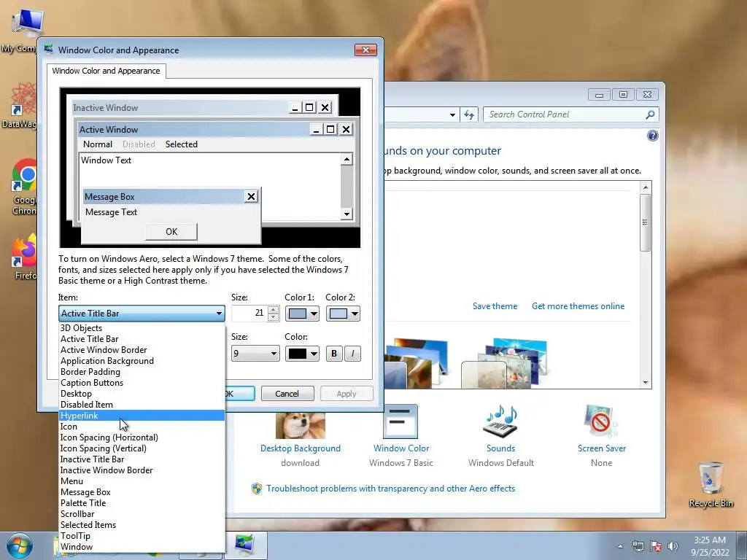Pick Desktop from the item list
747x560 pixels.
click(142, 393)
